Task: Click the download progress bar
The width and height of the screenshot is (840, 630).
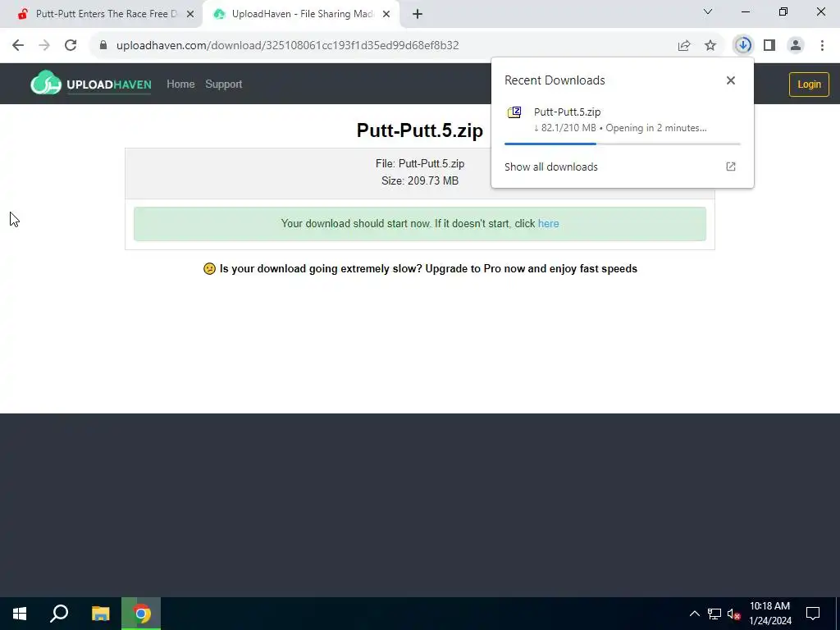Action: tap(623, 144)
